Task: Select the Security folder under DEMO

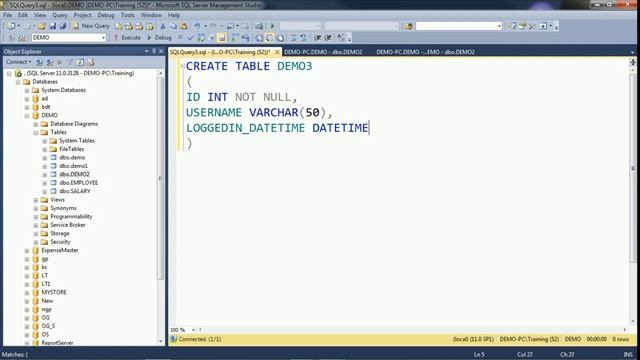Action: [60, 242]
